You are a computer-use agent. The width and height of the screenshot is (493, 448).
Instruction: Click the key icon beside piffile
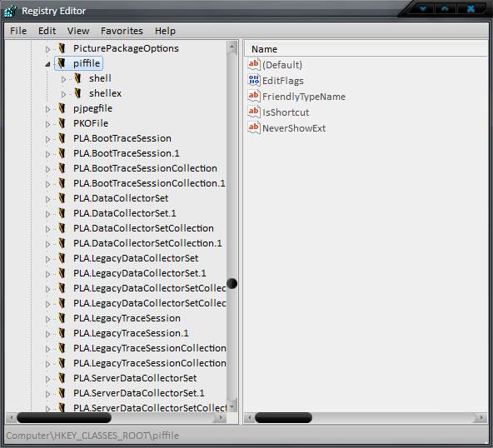pyautogui.click(x=62, y=63)
